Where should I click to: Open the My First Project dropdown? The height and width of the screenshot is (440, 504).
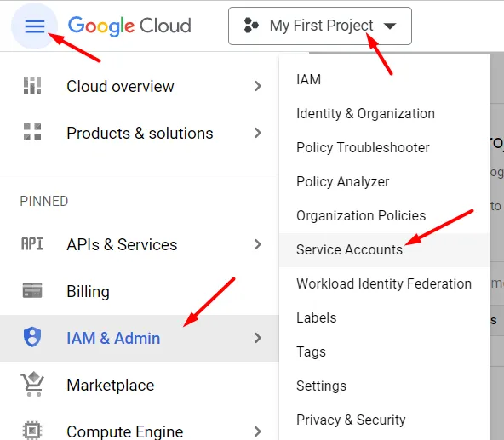point(320,26)
